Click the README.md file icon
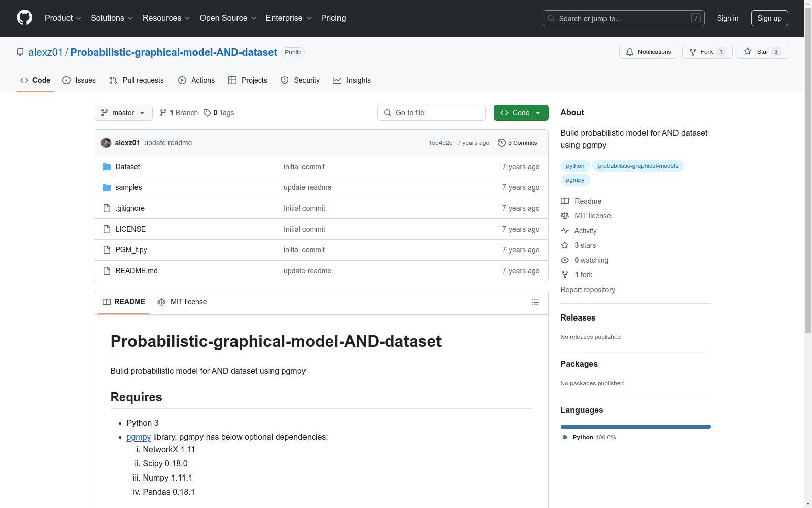 [x=107, y=271]
